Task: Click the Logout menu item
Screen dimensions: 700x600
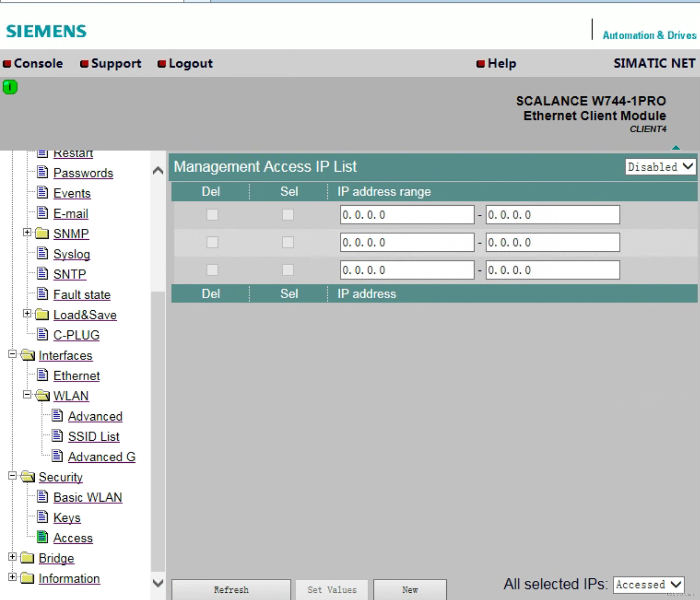Action: pyautogui.click(x=191, y=64)
